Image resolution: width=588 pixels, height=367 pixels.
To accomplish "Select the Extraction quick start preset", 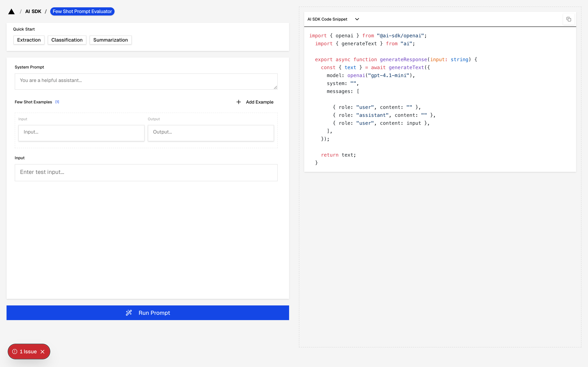I will [29, 40].
